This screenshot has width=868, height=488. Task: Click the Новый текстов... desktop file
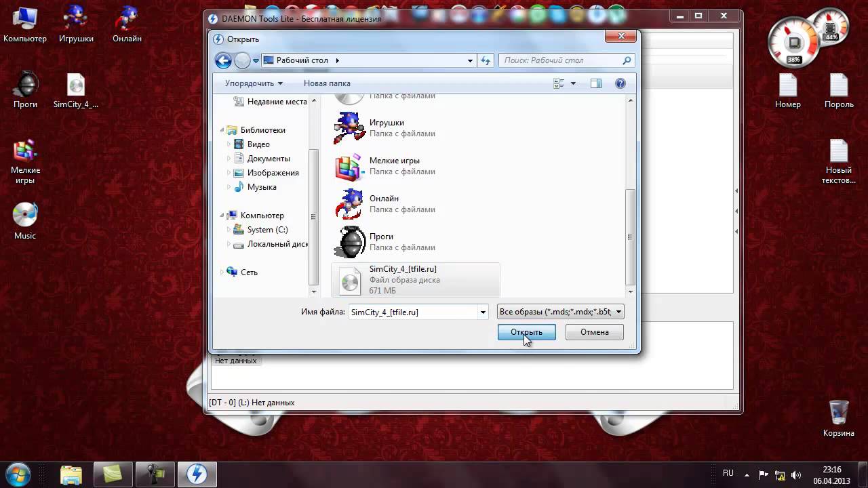pos(839,161)
